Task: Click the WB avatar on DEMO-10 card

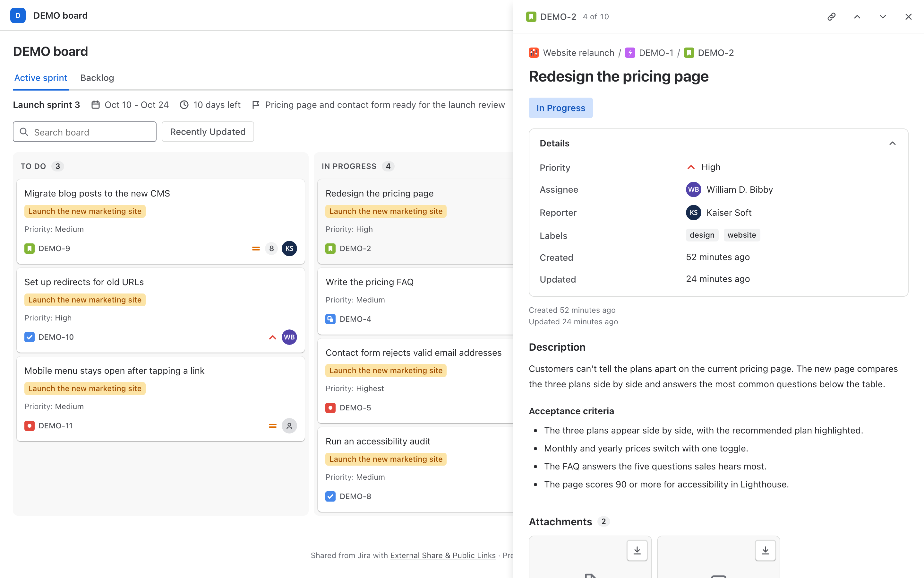Action: [289, 337]
